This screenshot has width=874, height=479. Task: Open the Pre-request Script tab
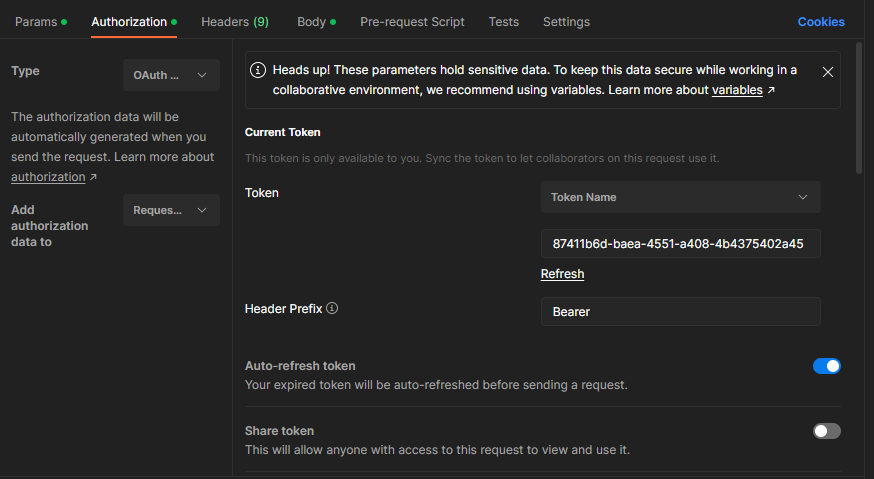point(412,21)
